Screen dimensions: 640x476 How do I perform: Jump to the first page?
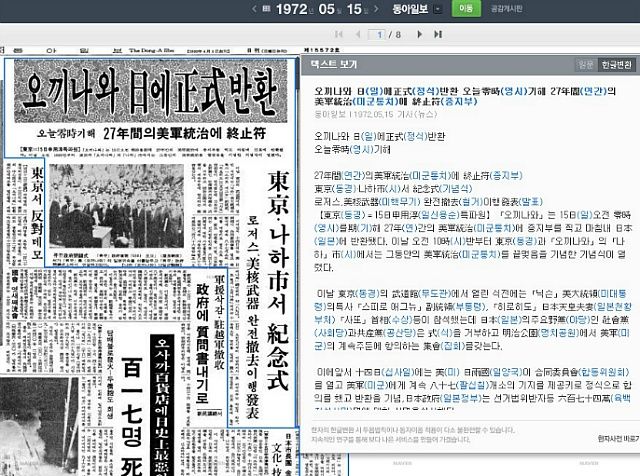pos(338,34)
